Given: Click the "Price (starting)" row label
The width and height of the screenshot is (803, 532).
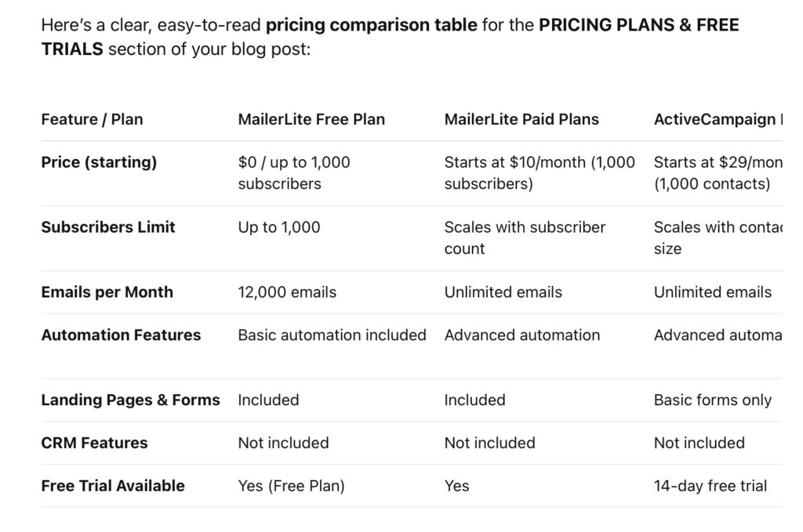Looking at the screenshot, I should pos(99,163).
